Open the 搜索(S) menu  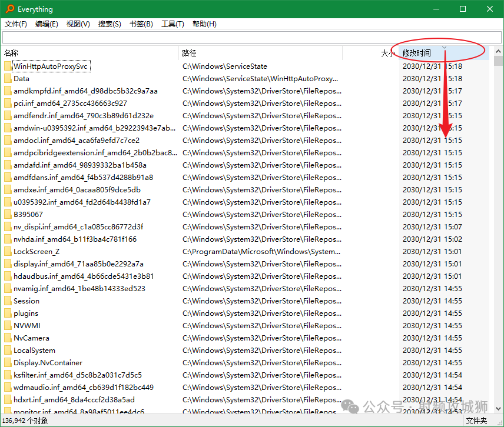coord(110,24)
